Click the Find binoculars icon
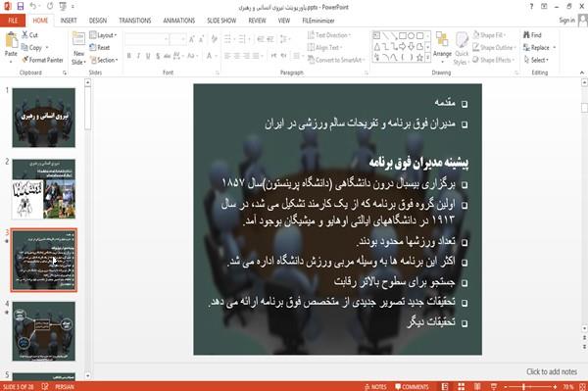 527,35
